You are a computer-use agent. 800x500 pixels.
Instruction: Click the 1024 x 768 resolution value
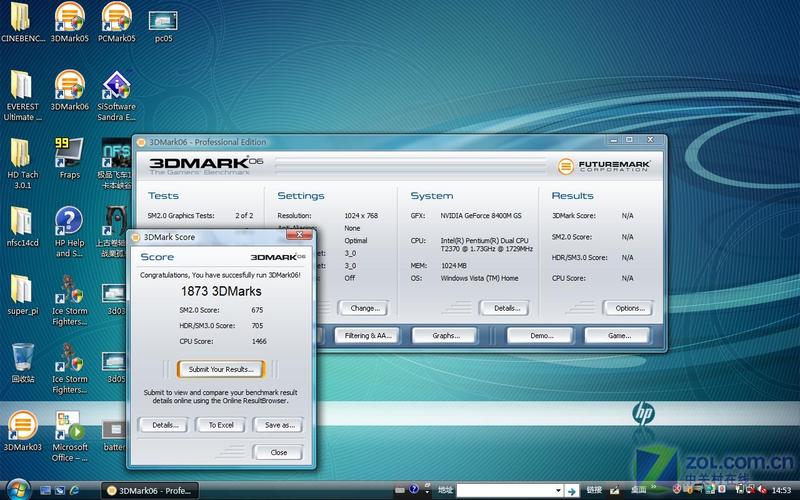(361, 216)
